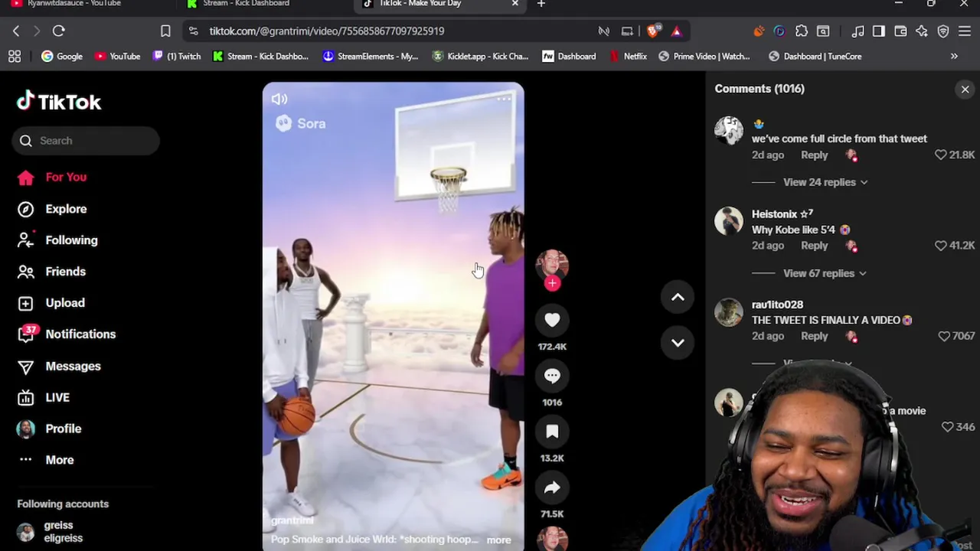The height and width of the screenshot is (551, 980).
Task: Expand video caption with 'more'
Action: [x=498, y=540]
